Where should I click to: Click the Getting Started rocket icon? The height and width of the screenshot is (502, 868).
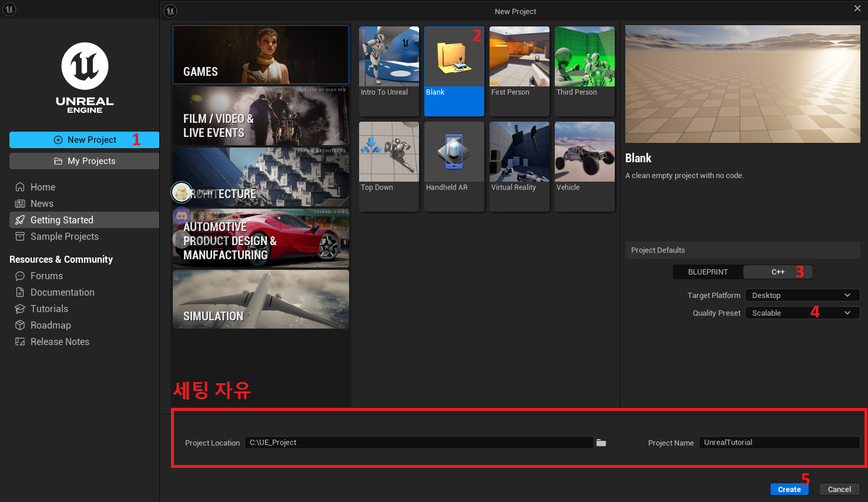[x=20, y=220]
